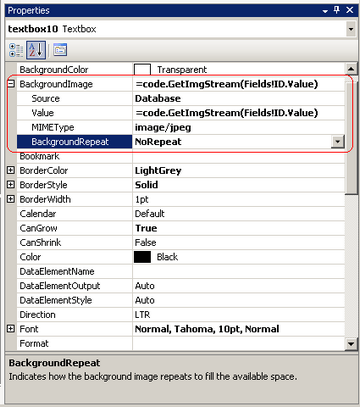This screenshot has width=360, height=407.
Task: Open the textbox10 object selector dropdown
Action: 350,29
